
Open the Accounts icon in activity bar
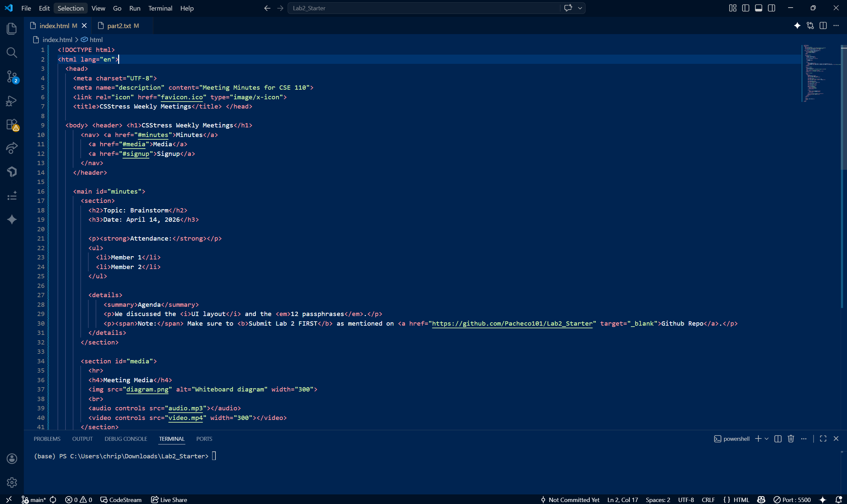click(x=12, y=458)
